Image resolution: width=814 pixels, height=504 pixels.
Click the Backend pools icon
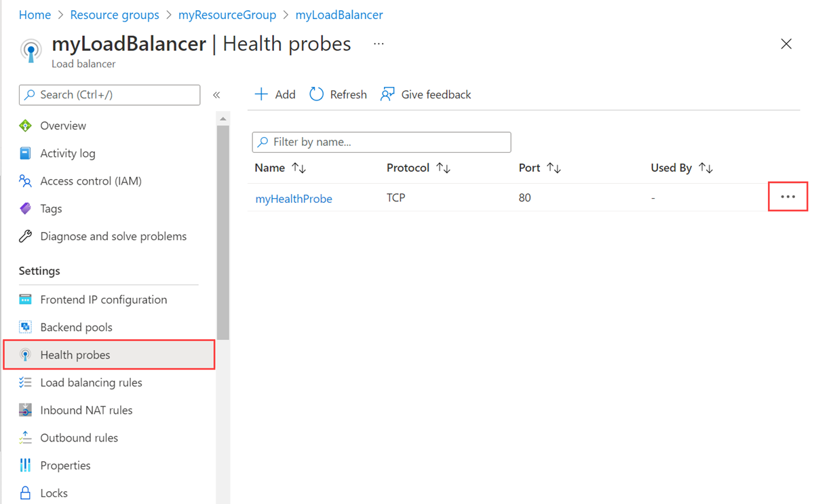pos(25,327)
